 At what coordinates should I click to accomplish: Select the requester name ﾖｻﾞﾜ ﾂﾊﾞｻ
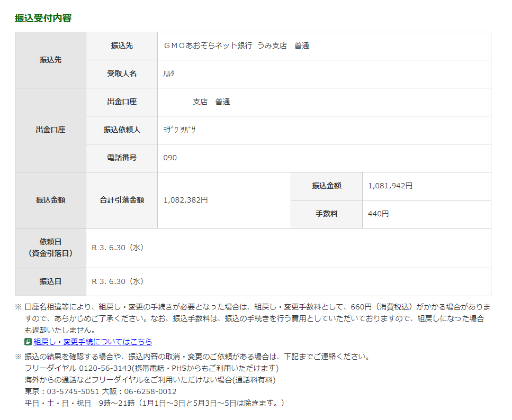(x=179, y=130)
